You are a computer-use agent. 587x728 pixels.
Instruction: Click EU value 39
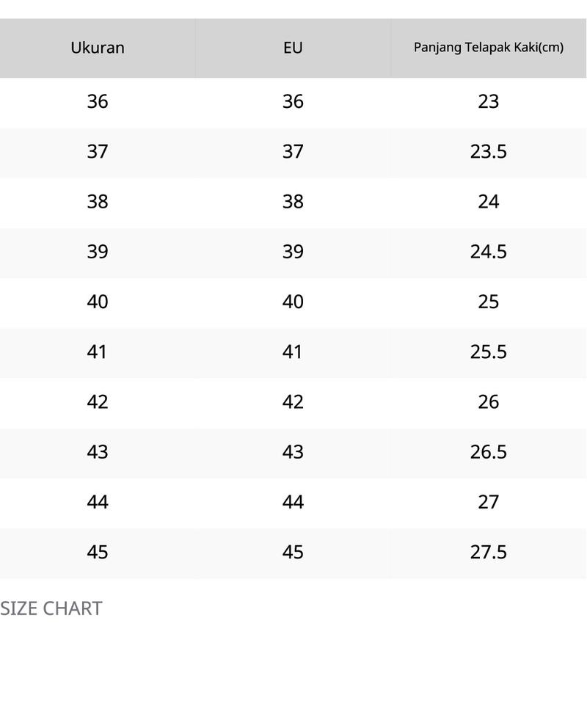tap(293, 252)
